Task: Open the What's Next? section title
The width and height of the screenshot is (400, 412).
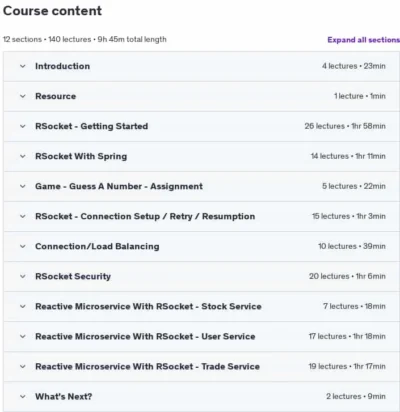Action: tap(64, 397)
